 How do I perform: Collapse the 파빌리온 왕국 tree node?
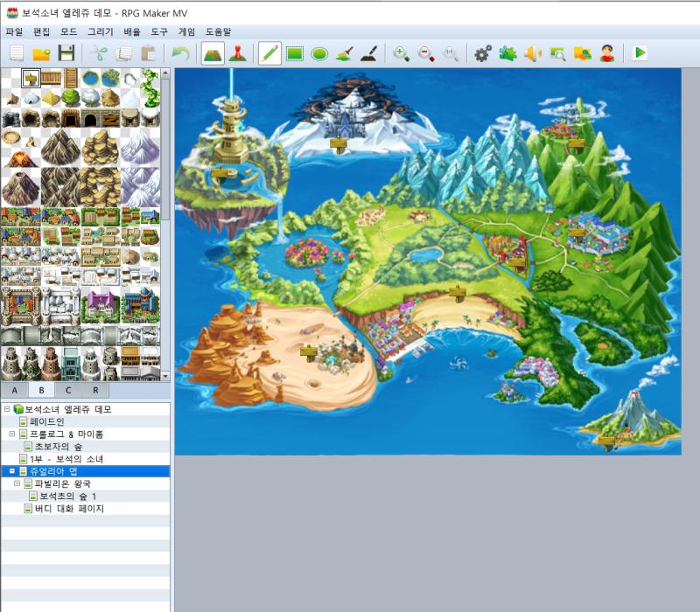pyautogui.click(x=17, y=483)
